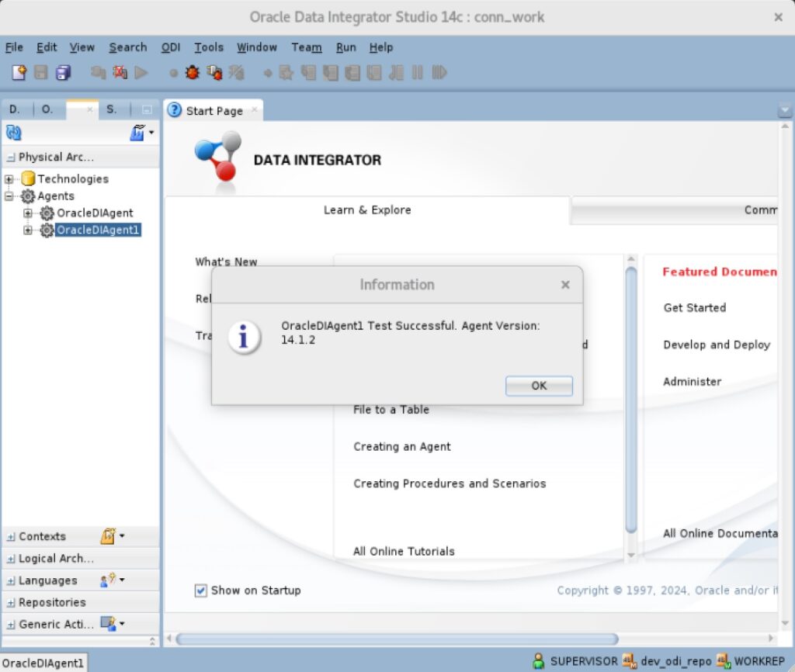Click the attach debugger icon with small bug

[x=214, y=72]
